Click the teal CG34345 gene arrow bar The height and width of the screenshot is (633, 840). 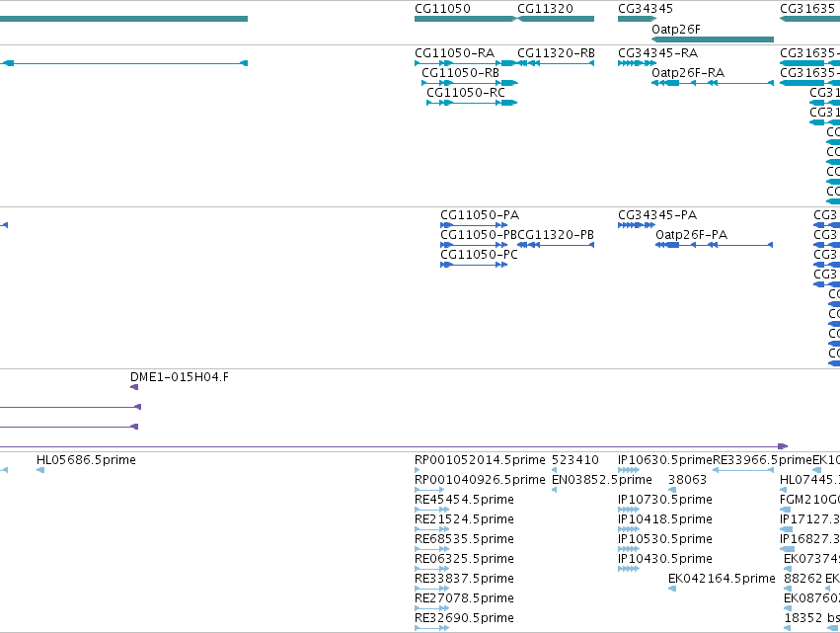point(637,19)
